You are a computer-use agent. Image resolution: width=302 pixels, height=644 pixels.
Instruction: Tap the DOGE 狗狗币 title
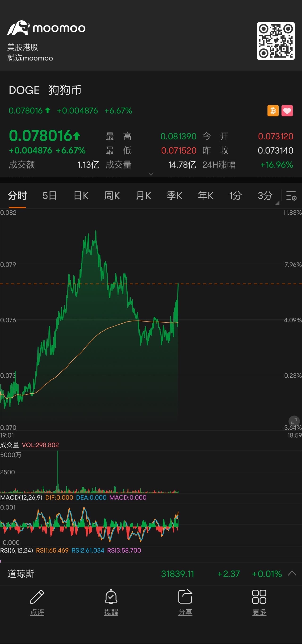click(45, 90)
